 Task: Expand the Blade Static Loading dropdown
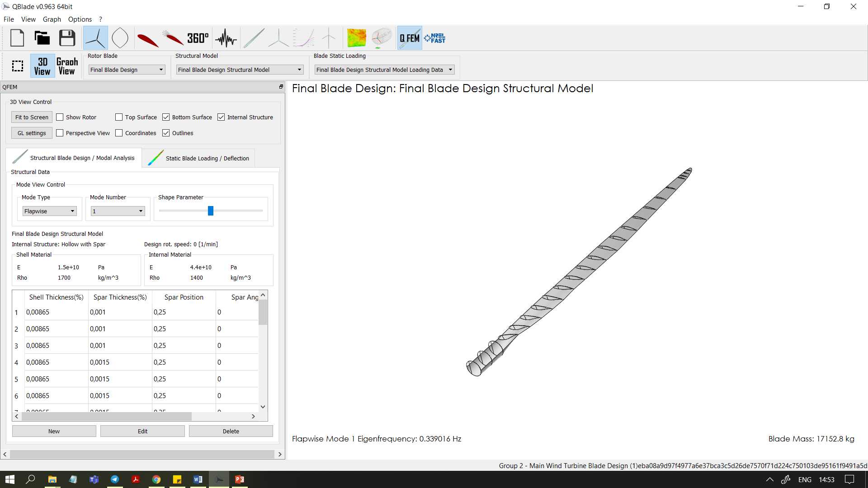[384, 70]
